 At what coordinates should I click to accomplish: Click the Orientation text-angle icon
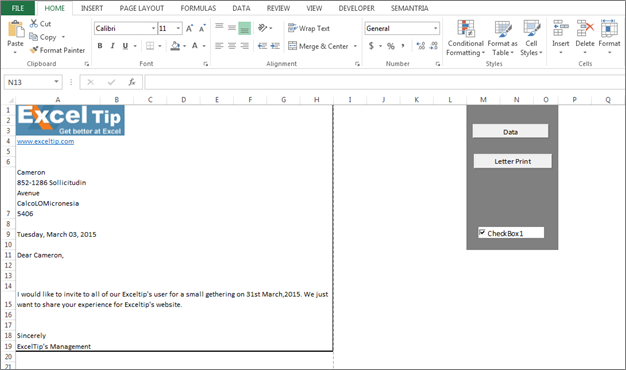click(x=262, y=28)
